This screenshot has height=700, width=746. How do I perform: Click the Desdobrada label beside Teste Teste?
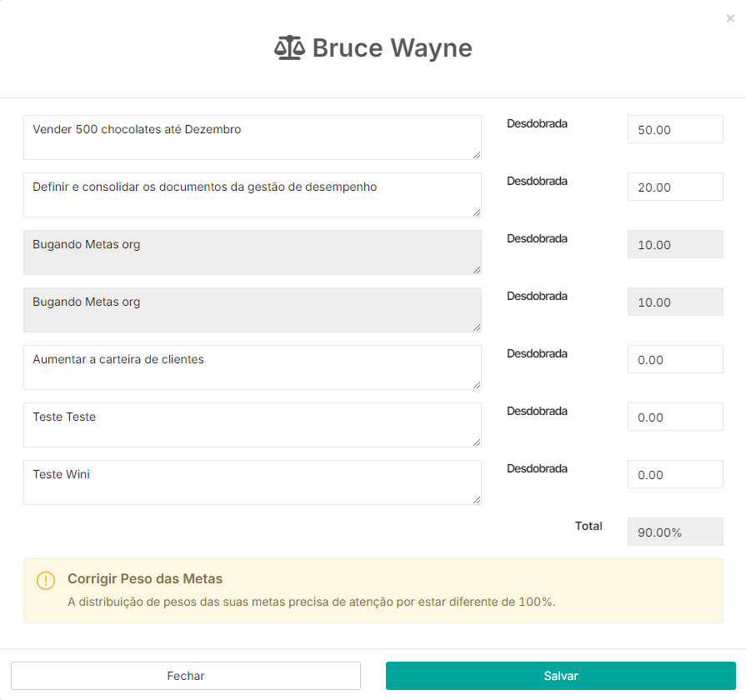point(537,412)
